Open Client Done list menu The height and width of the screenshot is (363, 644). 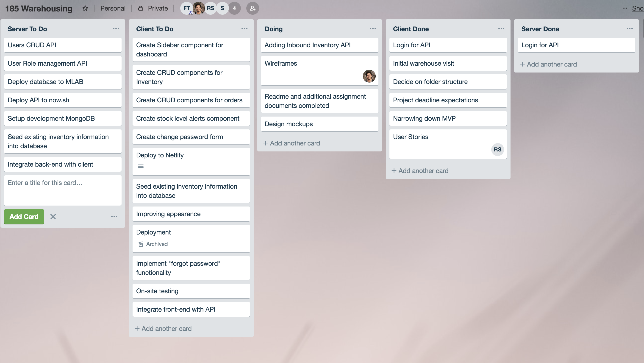[x=501, y=28]
